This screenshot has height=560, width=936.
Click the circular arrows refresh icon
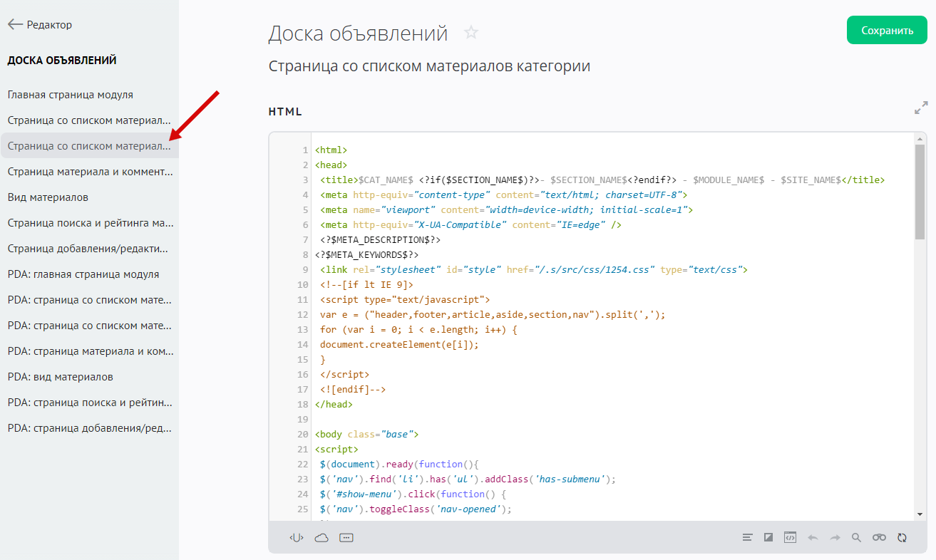click(x=902, y=538)
